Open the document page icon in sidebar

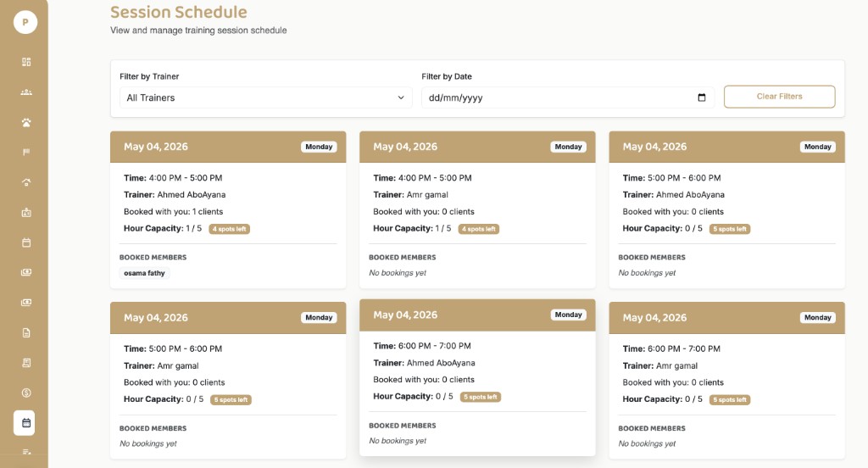pyautogui.click(x=26, y=333)
